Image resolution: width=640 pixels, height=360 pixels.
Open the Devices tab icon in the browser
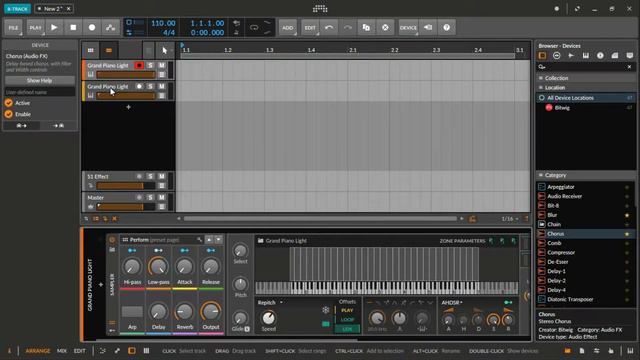[542, 56]
